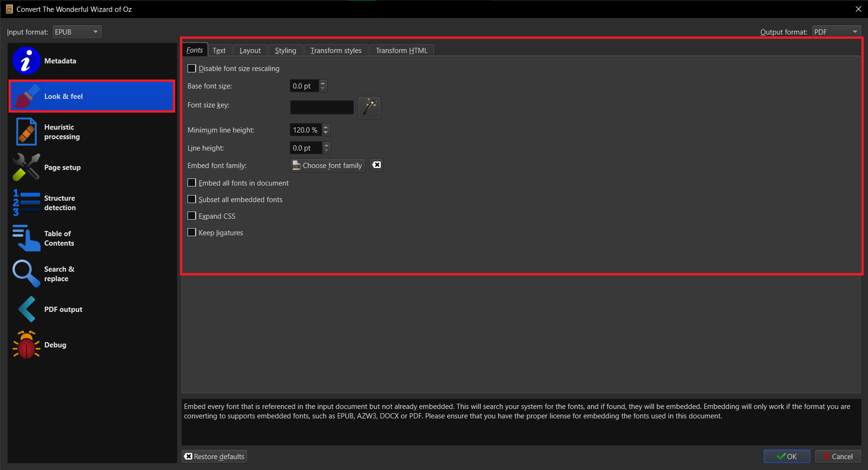Viewport: 868px width, 470px height.
Task: Select the Structure detection label text
Action: pos(60,203)
